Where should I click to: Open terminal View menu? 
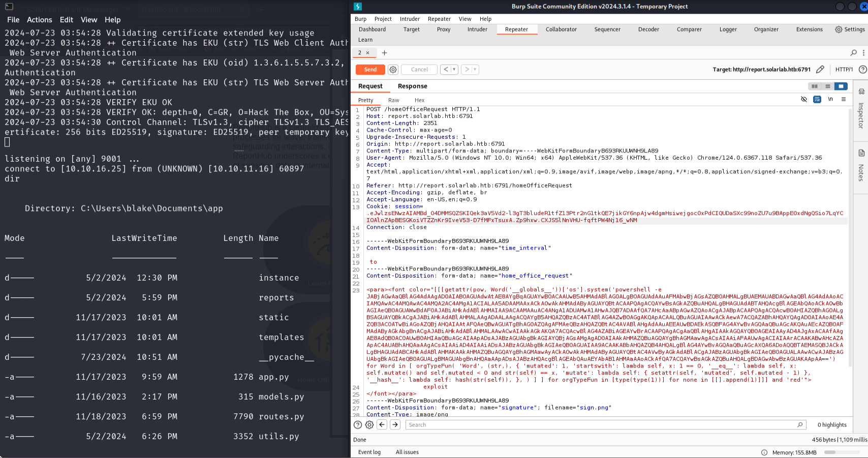click(89, 20)
